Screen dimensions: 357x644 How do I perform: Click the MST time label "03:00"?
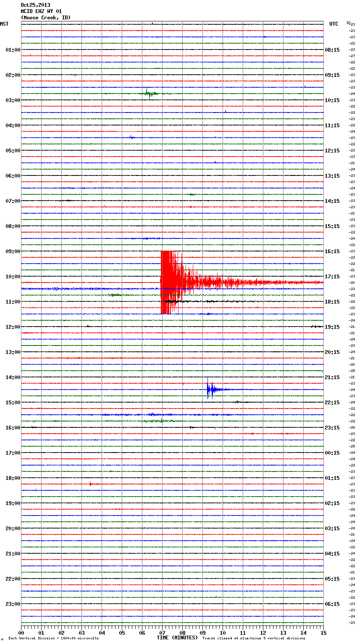[x=13, y=100]
